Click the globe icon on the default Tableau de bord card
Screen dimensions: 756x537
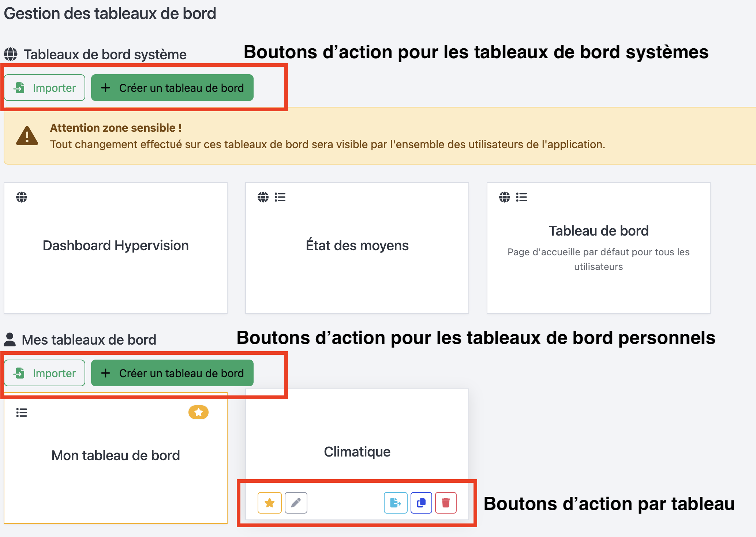click(505, 197)
